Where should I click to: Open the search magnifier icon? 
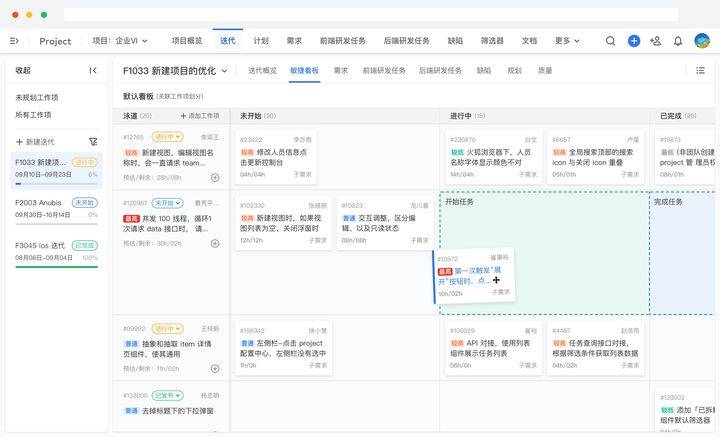click(610, 41)
